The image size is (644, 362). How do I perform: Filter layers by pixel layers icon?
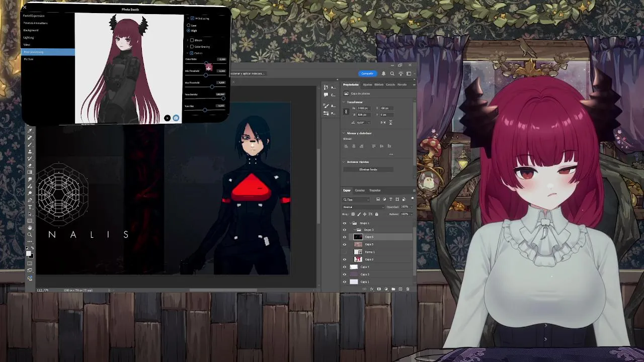[378, 199]
